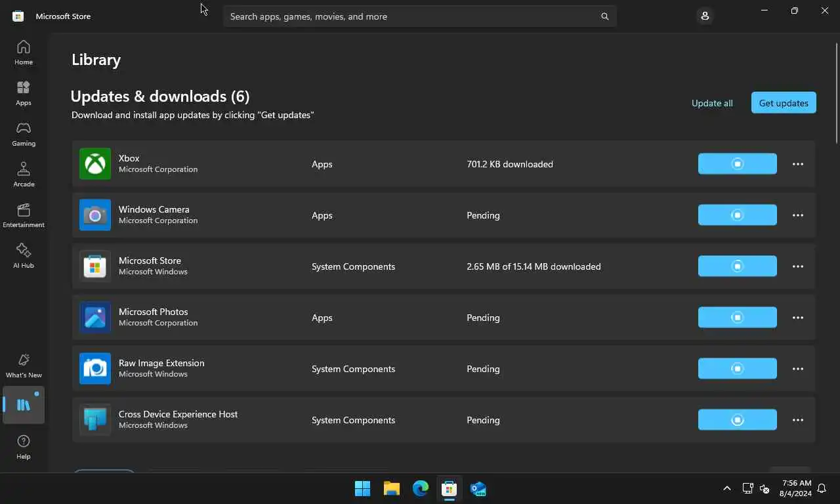Select the Raw Image Extension title text

[161, 363]
